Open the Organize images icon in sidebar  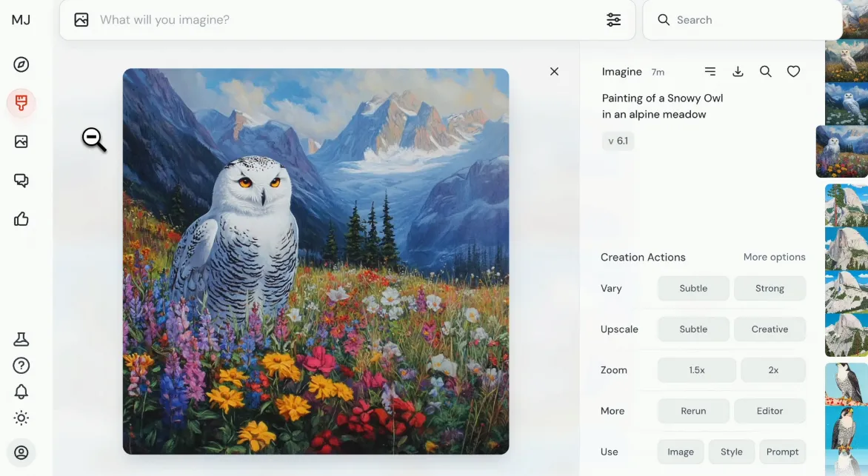click(21, 141)
